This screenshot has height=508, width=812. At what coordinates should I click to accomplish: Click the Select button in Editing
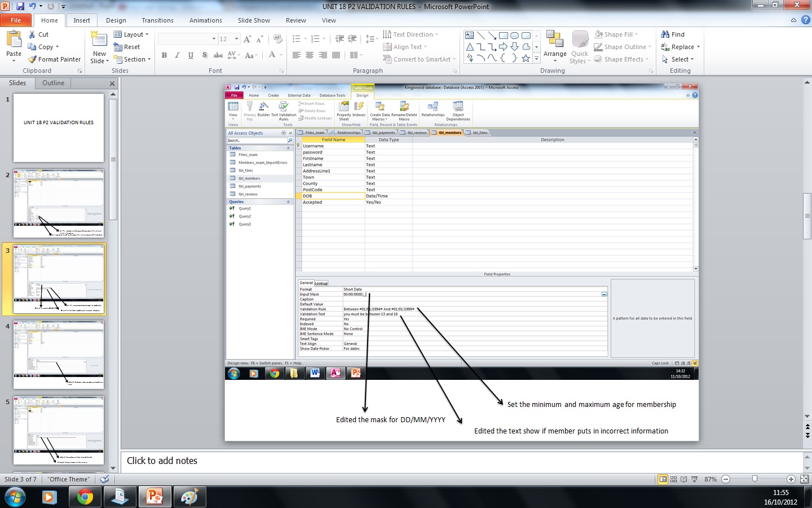click(677, 59)
